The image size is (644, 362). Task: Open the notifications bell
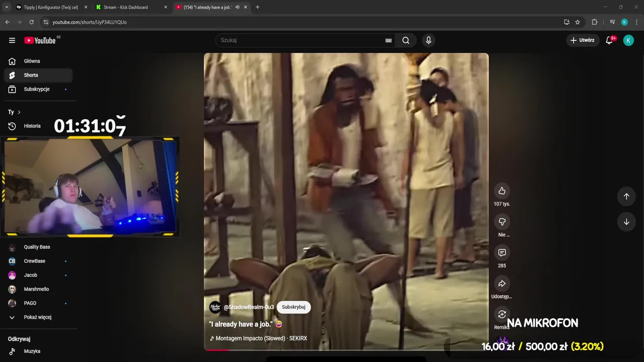[x=610, y=40]
